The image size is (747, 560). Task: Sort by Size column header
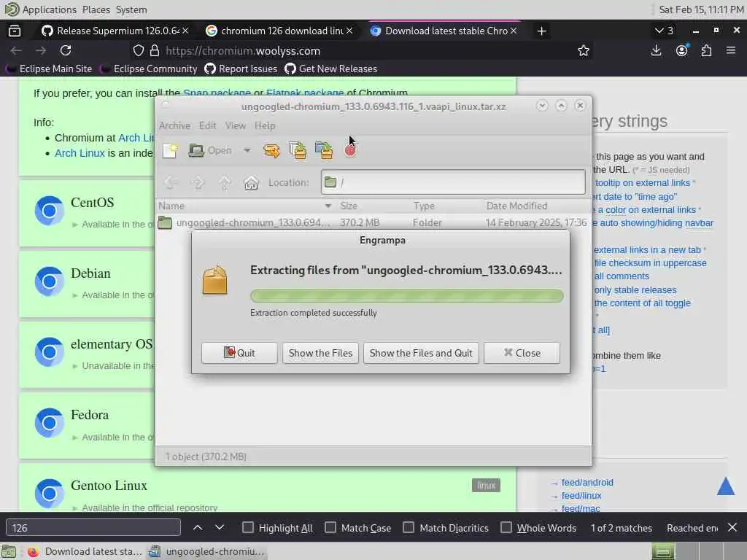pyautogui.click(x=349, y=206)
